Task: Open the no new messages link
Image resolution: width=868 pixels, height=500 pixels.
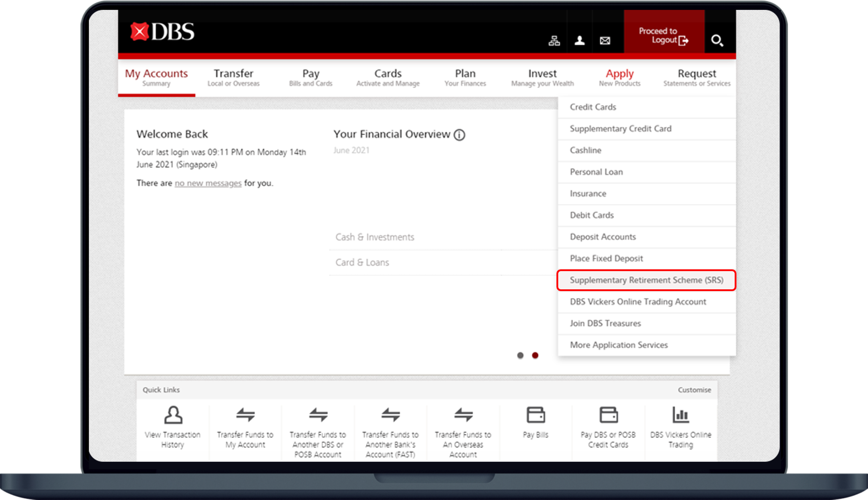Action: click(208, 183)
